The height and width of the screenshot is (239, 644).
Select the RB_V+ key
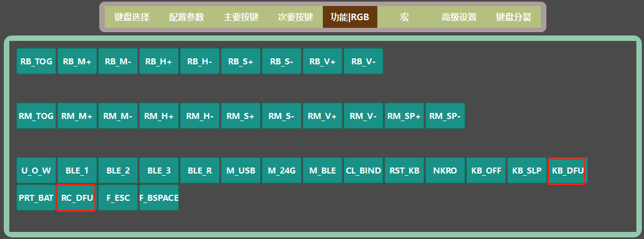pos(322,61)
